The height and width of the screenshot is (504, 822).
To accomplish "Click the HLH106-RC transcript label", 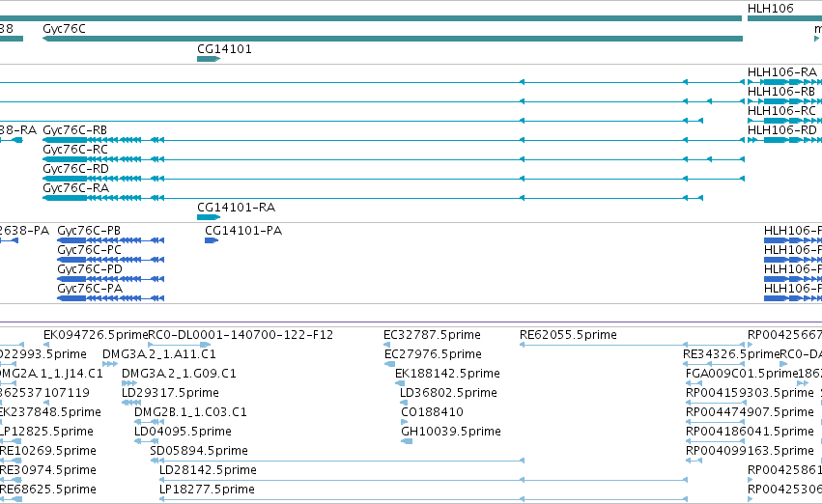I will 781,110.
